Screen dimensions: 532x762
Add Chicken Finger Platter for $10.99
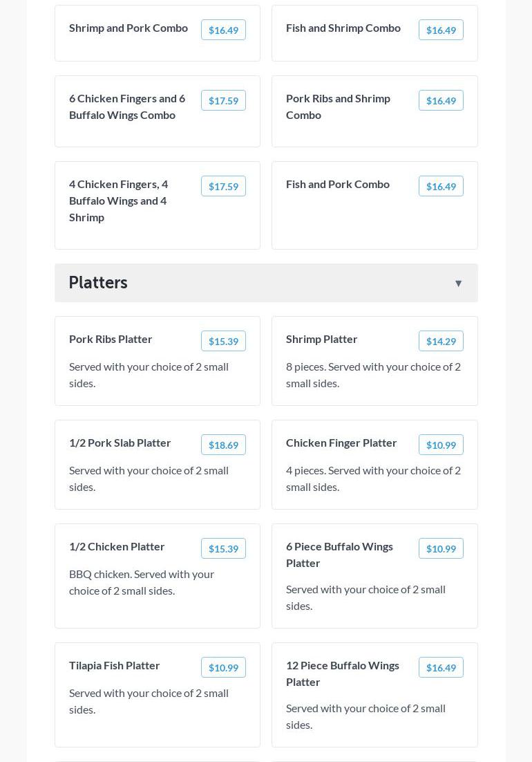(x=441, y=445)
